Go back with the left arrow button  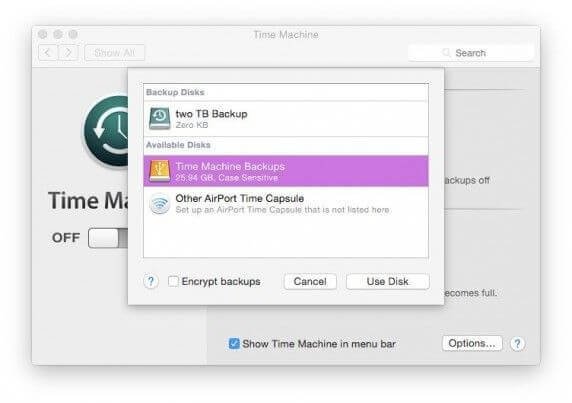48,53
